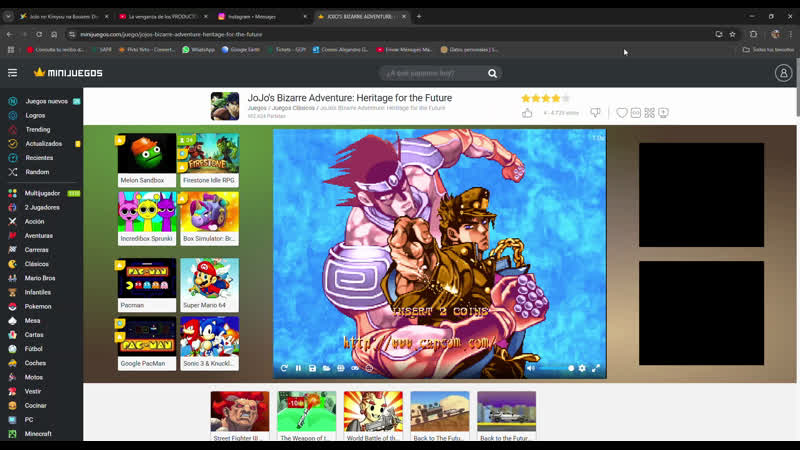Open Aventuras category

click(39, 236)
